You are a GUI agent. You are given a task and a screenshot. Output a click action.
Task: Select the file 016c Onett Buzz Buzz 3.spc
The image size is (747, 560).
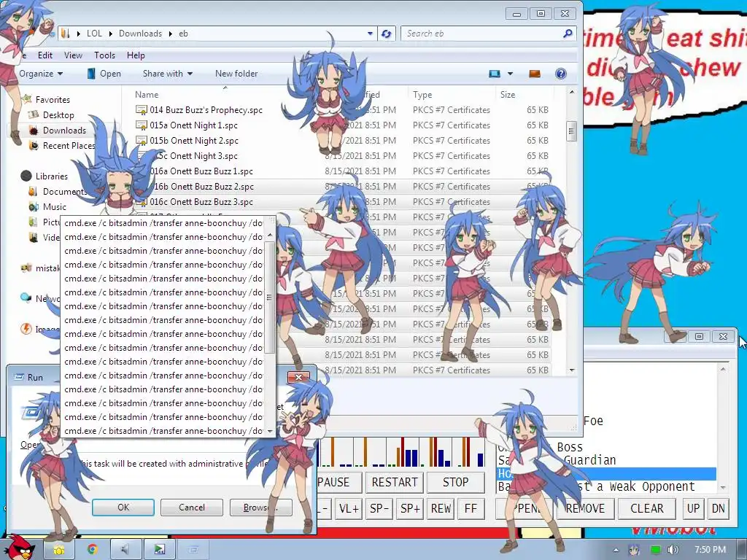tap(201, 202)
